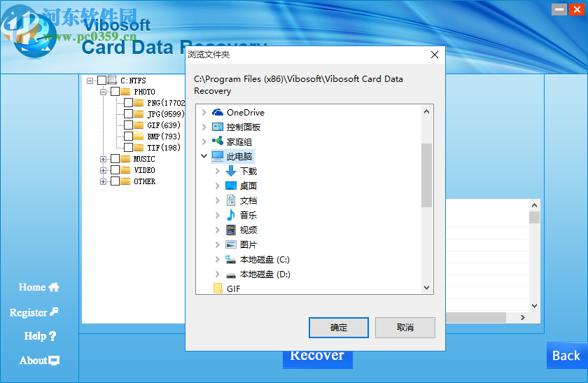The width and height of the screenshot is (588, 383).
Task: Click the house icon beside Home
Action: (x=54, y=287)
